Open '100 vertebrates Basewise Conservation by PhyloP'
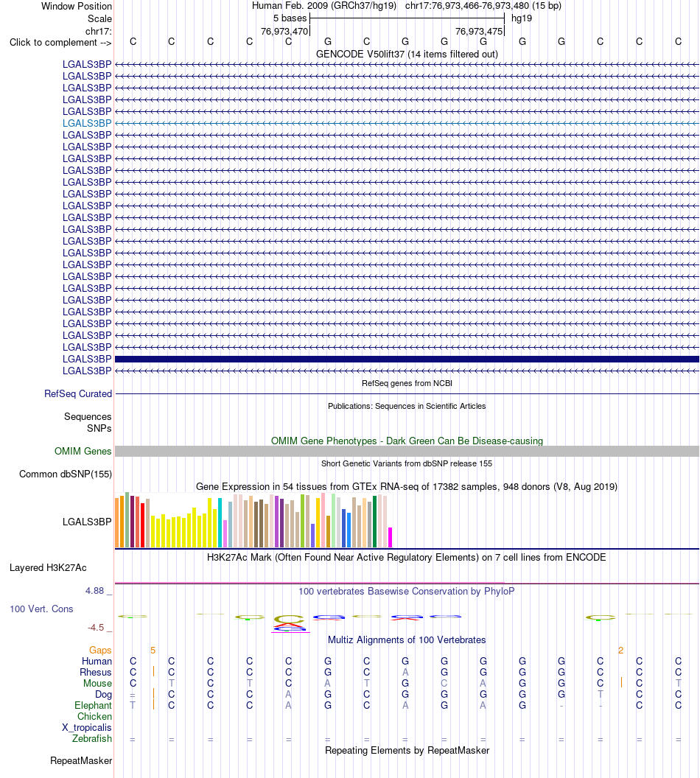This screenshot has width=700, height=778. [407, 591]
